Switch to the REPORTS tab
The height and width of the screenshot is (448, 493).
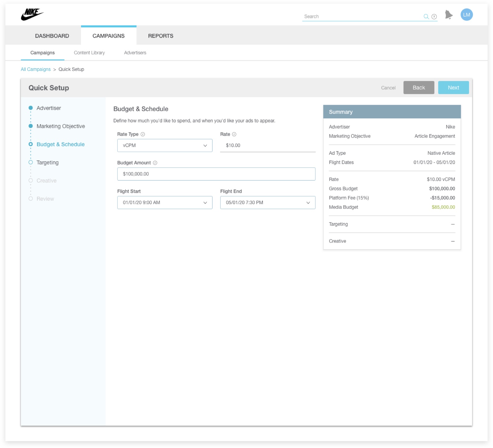(x=161, y=36)
